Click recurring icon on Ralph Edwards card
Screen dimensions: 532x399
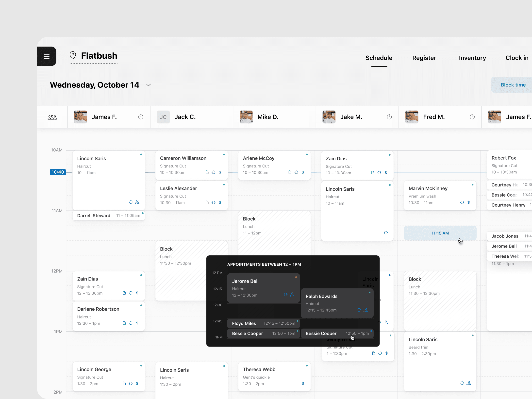click(x=359, y=310)
